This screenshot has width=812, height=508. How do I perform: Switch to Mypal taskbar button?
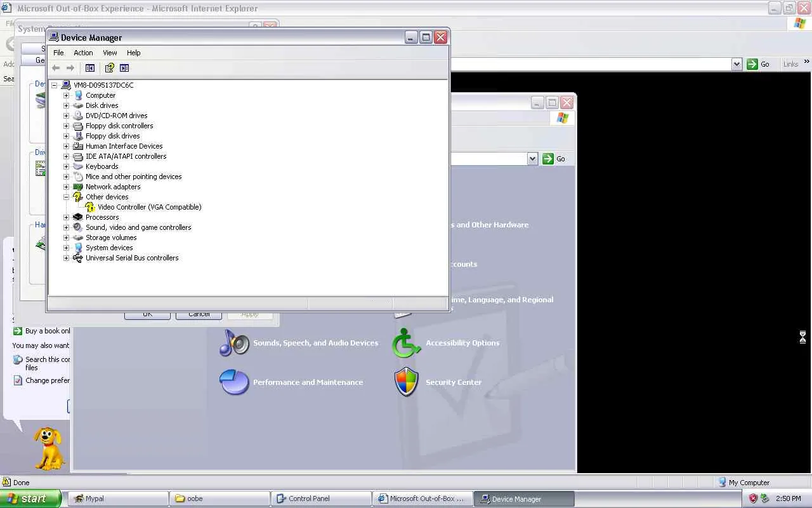point(117,498)
